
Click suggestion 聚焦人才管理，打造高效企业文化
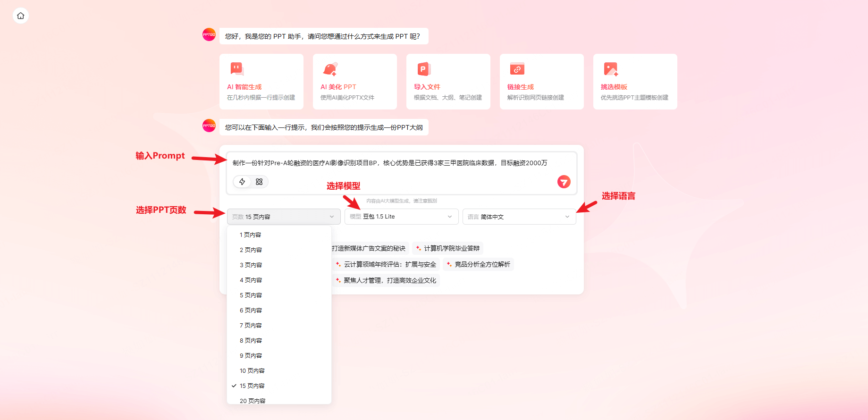point(386,280)
